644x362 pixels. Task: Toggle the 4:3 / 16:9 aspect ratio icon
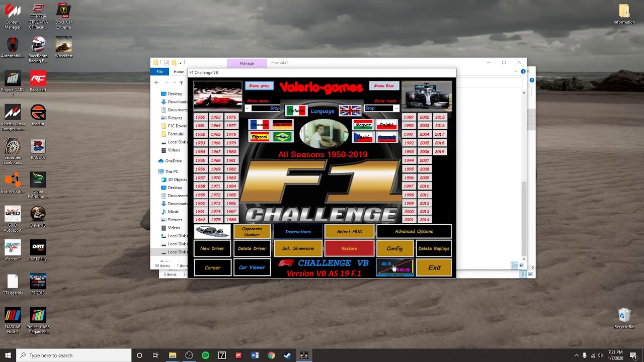click(x=395, y=267)
